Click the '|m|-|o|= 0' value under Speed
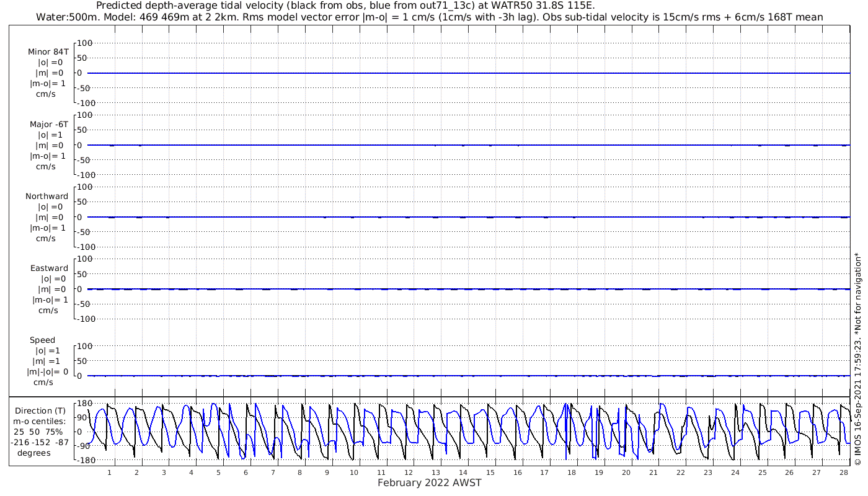This screenshot has height=496, width=868. tap(49, 372)
